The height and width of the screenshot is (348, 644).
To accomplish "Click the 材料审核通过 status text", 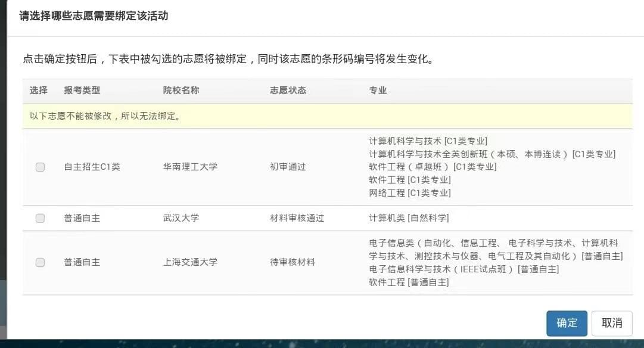I will [297, 218].
